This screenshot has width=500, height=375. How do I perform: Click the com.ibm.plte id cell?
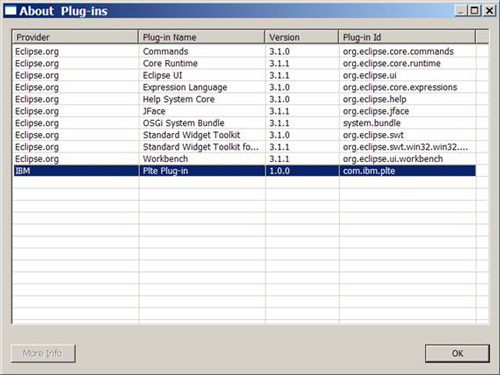tap(408, 171)
